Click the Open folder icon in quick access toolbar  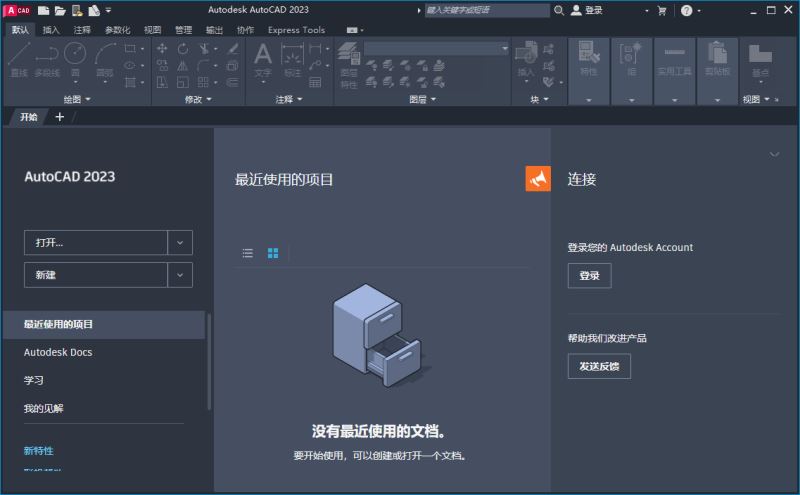(x=60, y=10)
